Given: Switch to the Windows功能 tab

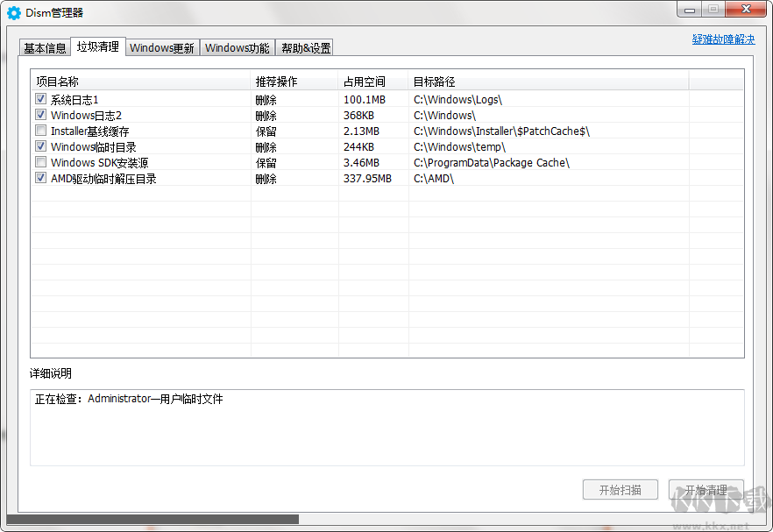Looking at the screenshot, I should point(237,48).
